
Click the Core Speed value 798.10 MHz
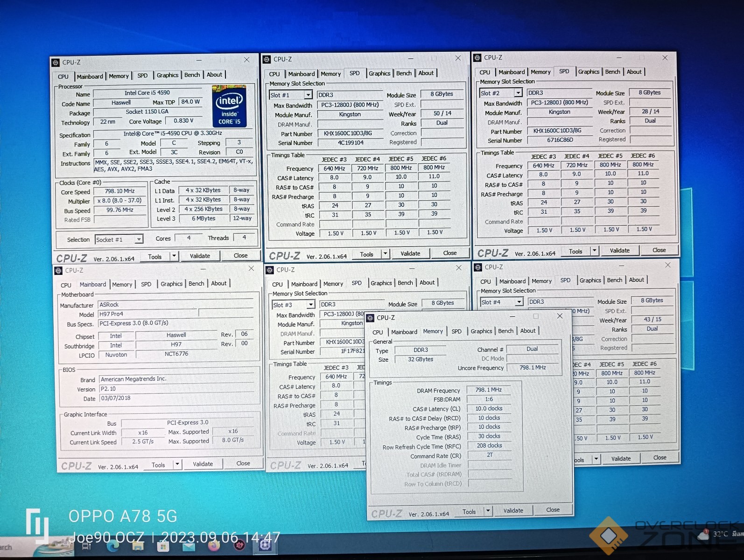pos(120,191)
